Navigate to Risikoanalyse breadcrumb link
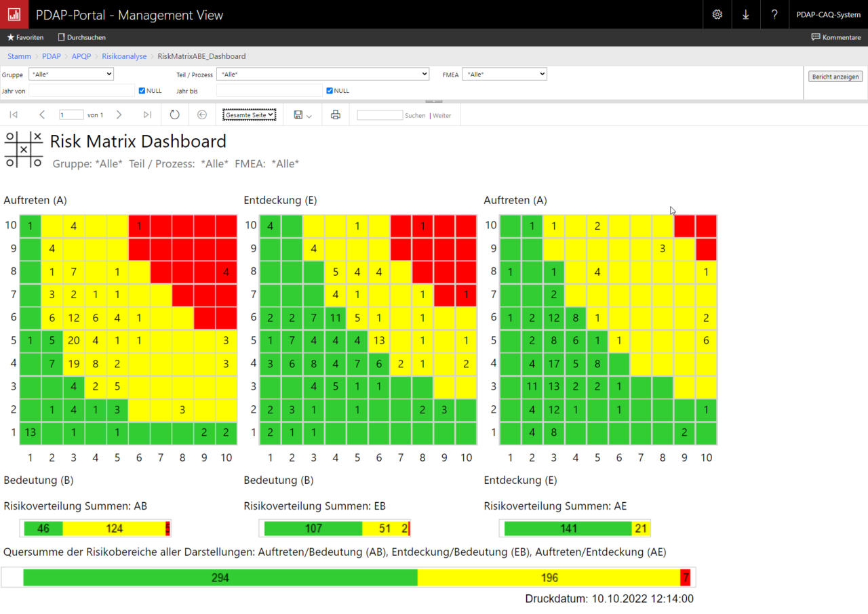Image resolution: width=868 pixels, height=614 pixels. [124, 56]
